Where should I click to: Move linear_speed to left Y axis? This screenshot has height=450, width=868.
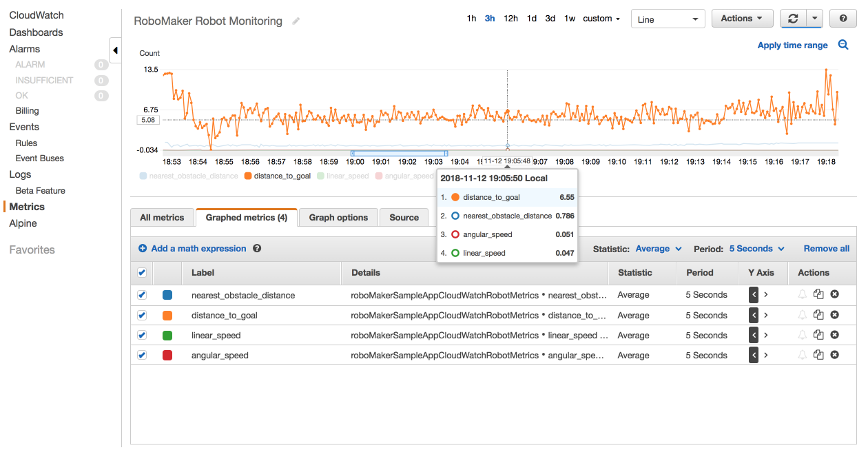(x=754, y=335)
